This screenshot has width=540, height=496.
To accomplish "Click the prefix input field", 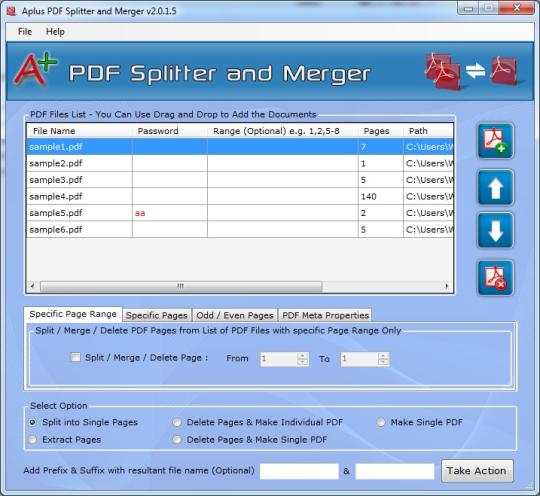I will pyautogui.click(x=299, y=471).
